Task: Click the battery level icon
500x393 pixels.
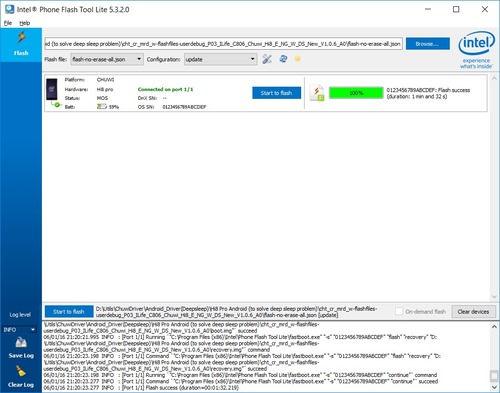Action: [102, 106]
